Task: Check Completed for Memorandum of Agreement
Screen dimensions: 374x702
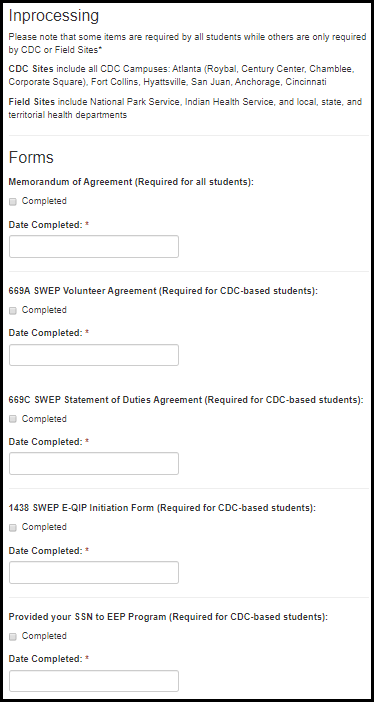Action: [13, 202]
